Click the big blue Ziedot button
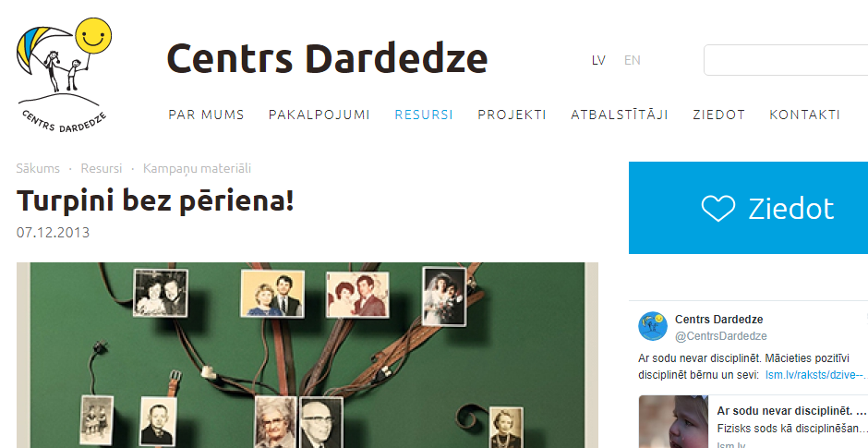The width and height of the screenshot is (868, 448). pos(749,208)
